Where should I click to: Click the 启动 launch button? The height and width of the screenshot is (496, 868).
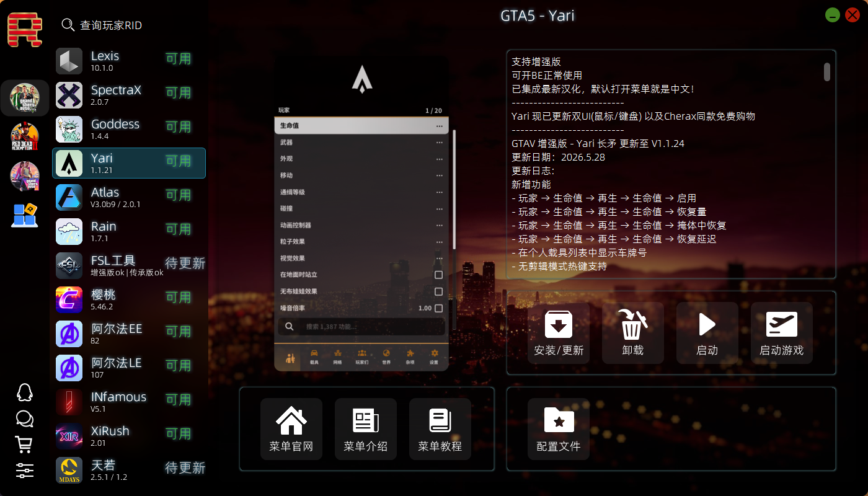pos(707,333)
